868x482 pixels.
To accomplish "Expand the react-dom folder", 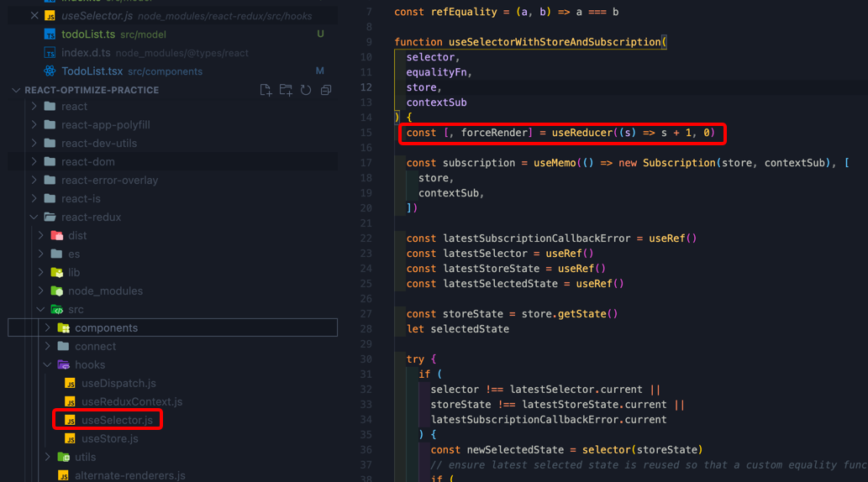I will pyautogui.click(x=34, y=161).
